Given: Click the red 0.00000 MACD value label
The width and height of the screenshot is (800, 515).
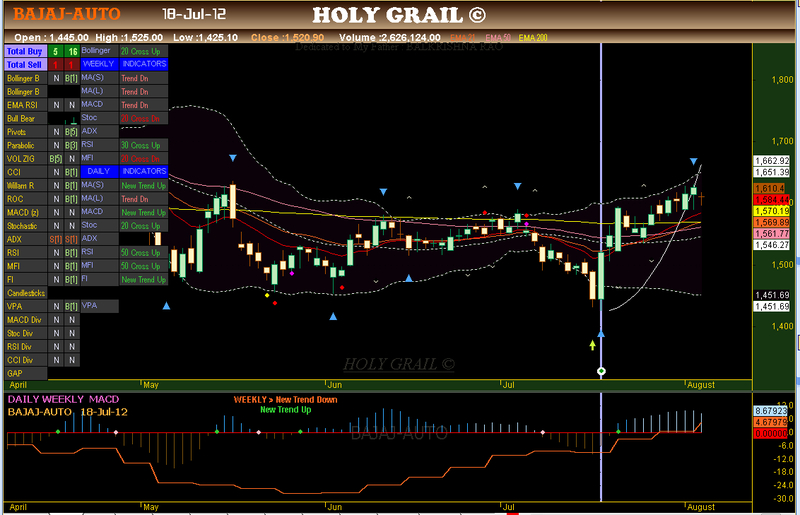Looking at the screenshot, I should tap(771, 433).
